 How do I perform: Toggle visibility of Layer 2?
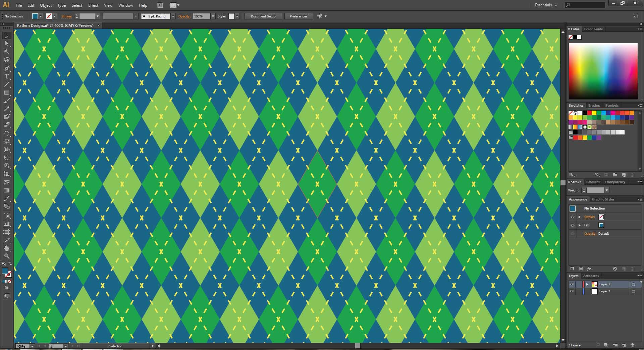[x=572, y=284]
